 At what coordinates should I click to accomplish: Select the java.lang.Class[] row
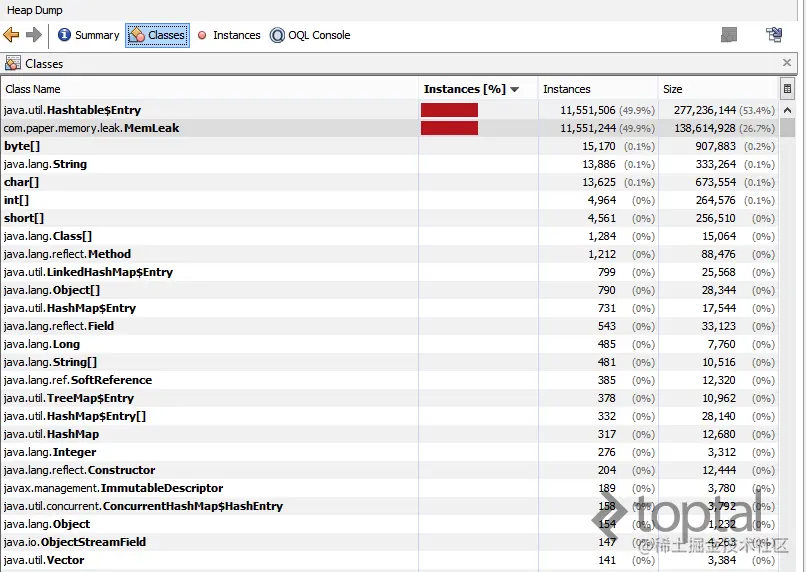[390, 236]
